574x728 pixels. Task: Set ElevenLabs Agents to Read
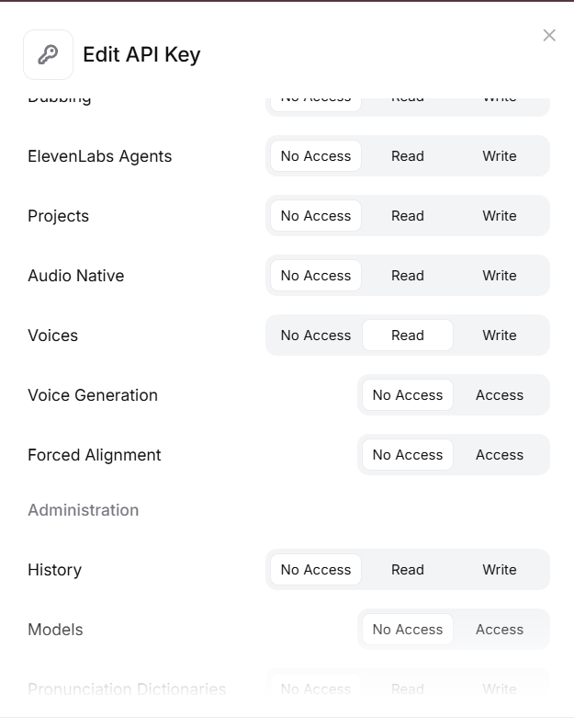coord(408,156)
